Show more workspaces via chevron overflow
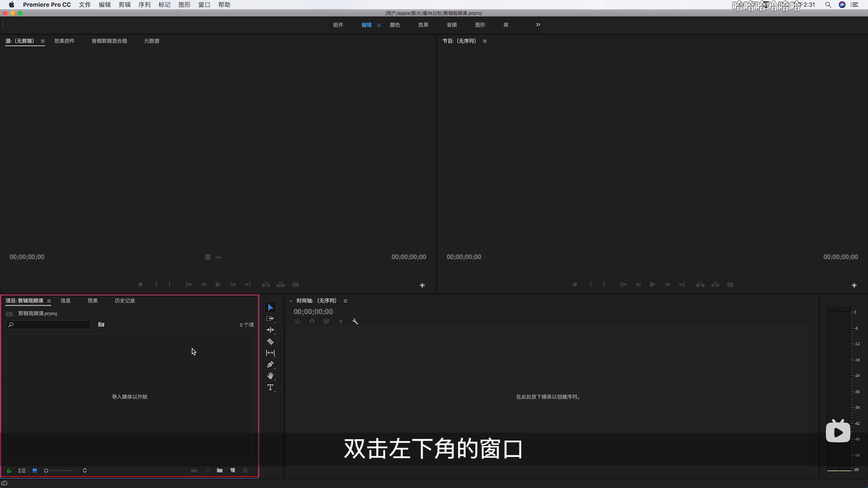The height and width of the screenshot is (488, 868). click(x=538, y=25)
